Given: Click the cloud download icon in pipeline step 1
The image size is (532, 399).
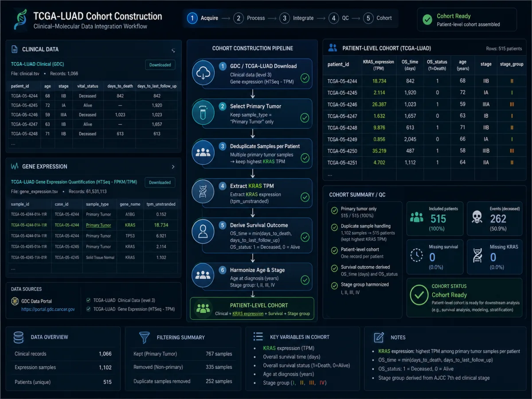Looking at the screenshot, I should [x=203, y=73].
